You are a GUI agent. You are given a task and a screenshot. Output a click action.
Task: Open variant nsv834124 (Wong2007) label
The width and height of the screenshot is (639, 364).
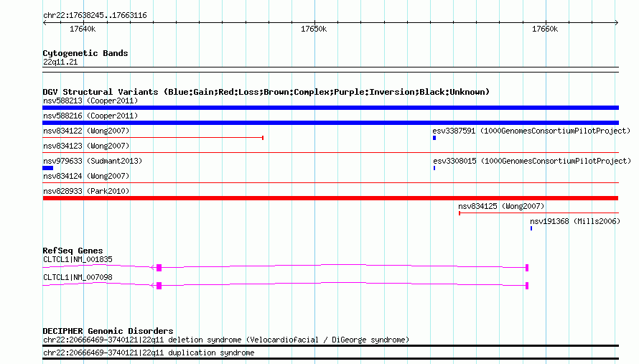coord(86,176)
